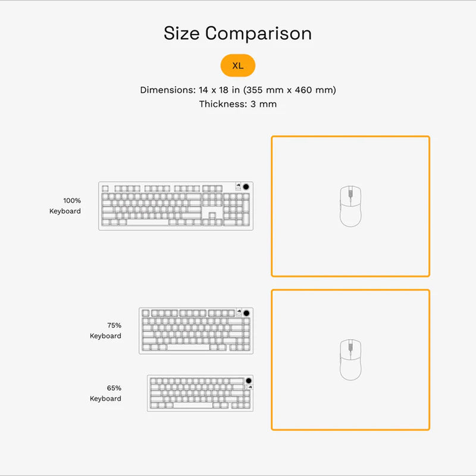Click the Thickness: 3 mm text
This screenshot has width=476, height=476.
(x=238, y=104)
